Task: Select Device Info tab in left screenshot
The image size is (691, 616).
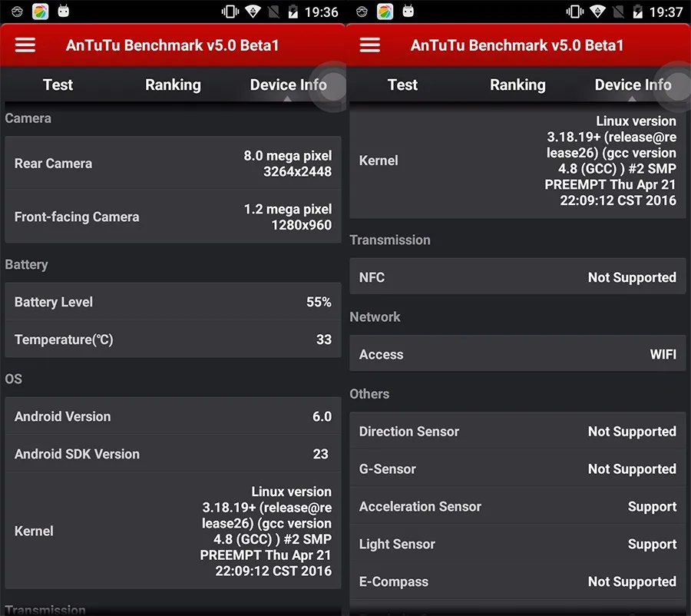Action: click(x=288, y=84)
